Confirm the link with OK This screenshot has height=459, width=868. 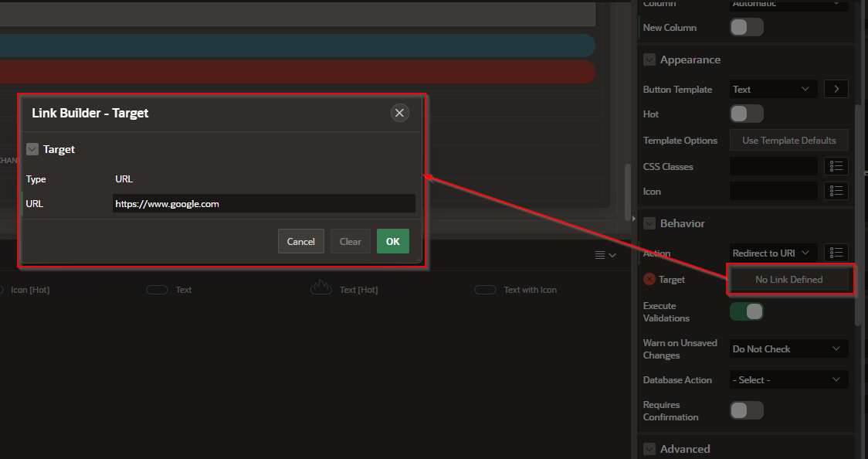click(x=393, y=241)
